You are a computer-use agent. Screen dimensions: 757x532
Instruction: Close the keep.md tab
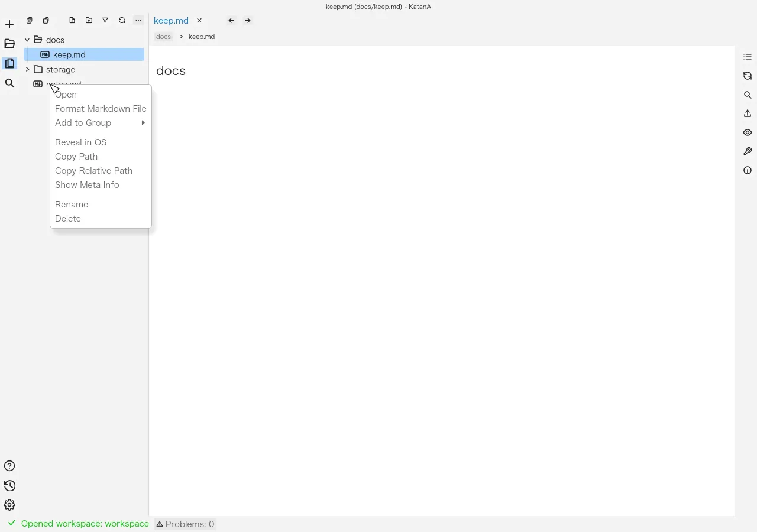click(x=199, y=20)
